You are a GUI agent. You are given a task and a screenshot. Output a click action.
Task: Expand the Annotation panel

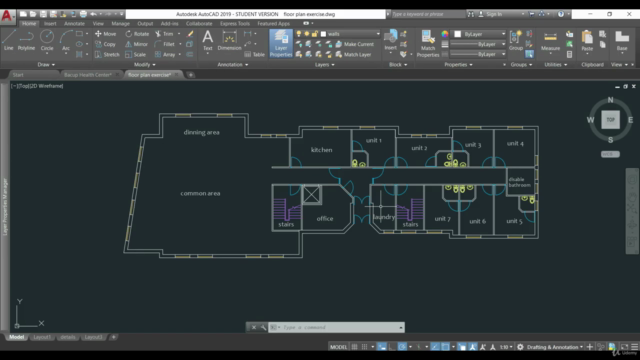click(x=233, y=64)
